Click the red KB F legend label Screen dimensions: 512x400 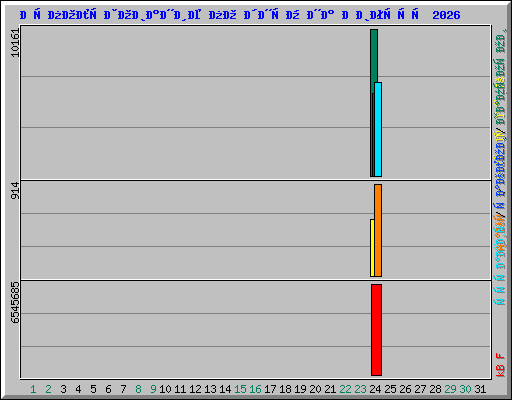pyautogui.click(x=500, y=365)
